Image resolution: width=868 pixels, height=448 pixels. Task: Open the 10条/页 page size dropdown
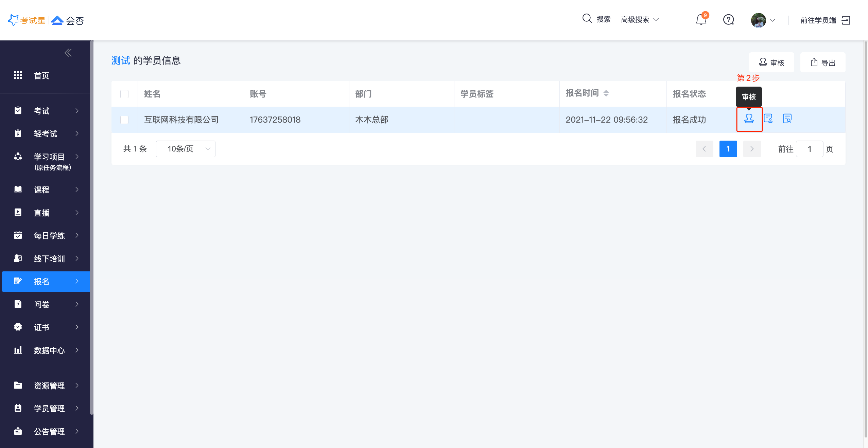(186, 149)
